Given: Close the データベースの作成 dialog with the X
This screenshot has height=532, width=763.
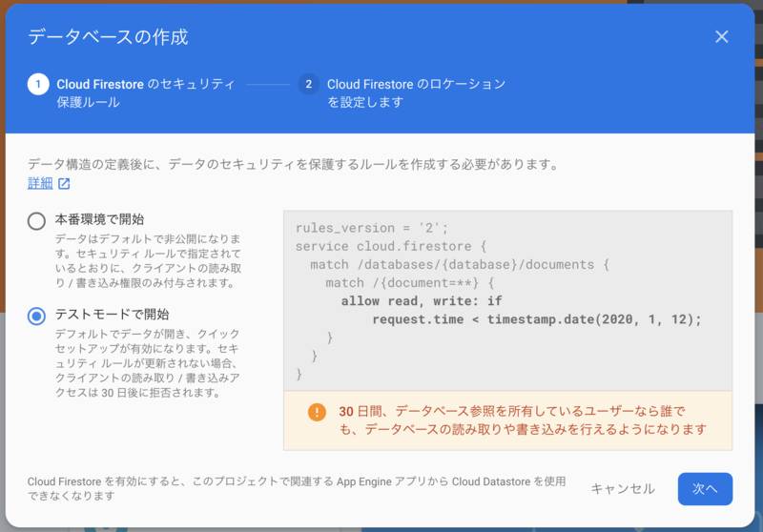Looking at the screenshot, I should (721, 37).
